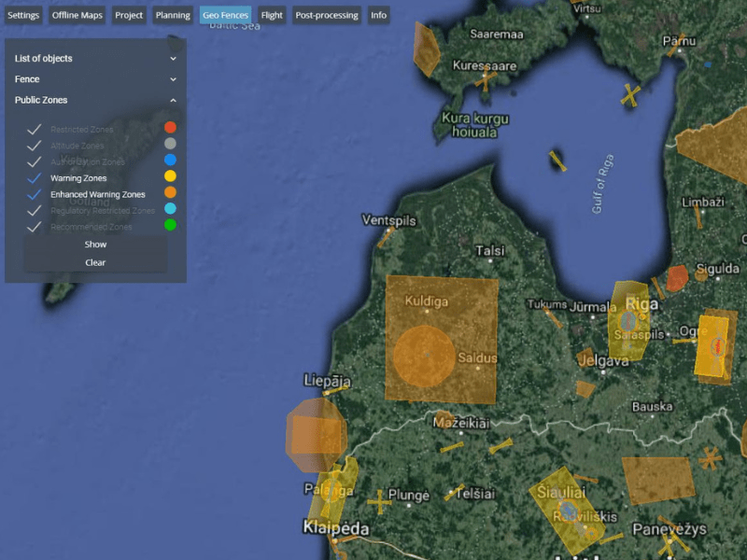
Task: Open the Project menu
Action: [x=129, y=15]
